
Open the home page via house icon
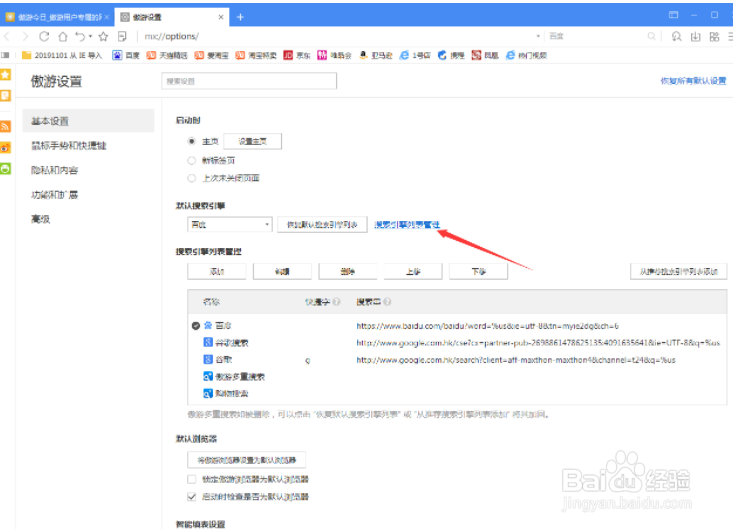[63, 36]
